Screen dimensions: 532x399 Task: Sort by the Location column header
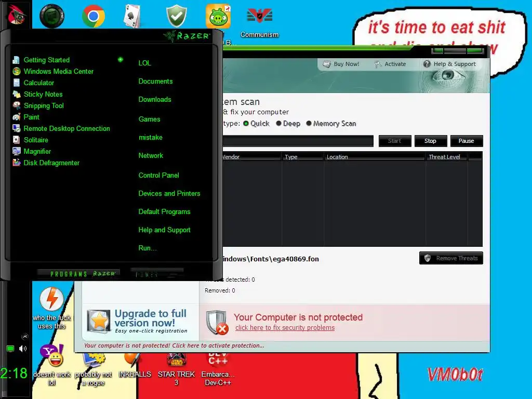(x=375, y=157)
